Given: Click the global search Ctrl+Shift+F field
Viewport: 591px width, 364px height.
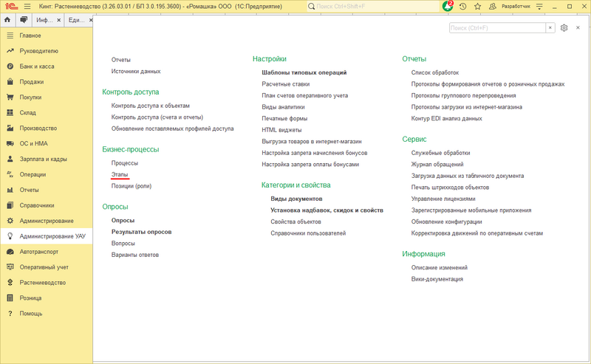Looking at the screenshot, I should [373, 7].
